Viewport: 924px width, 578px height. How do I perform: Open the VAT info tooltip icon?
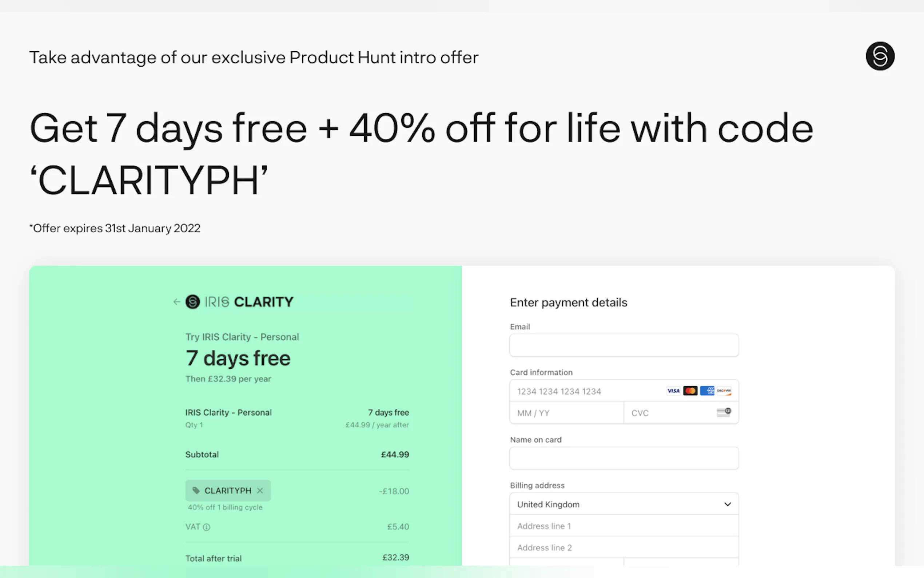click(207, 527)
